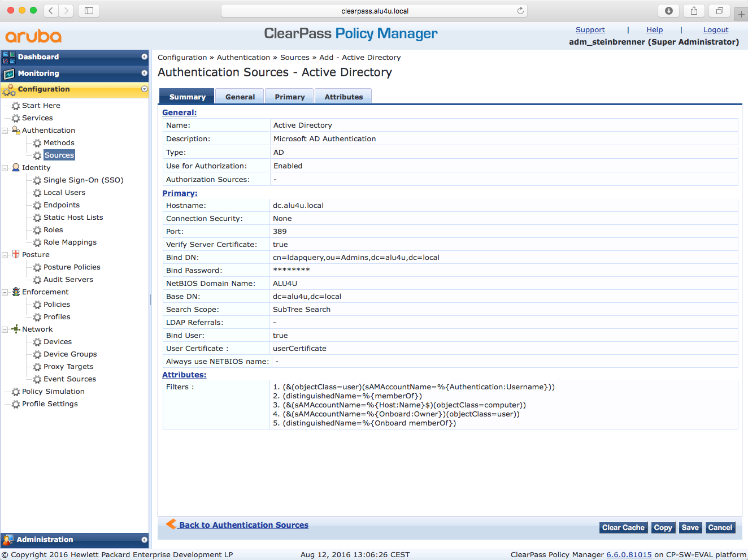
Task: Collapse the Enforcement tree node
Action: [5, 292]
